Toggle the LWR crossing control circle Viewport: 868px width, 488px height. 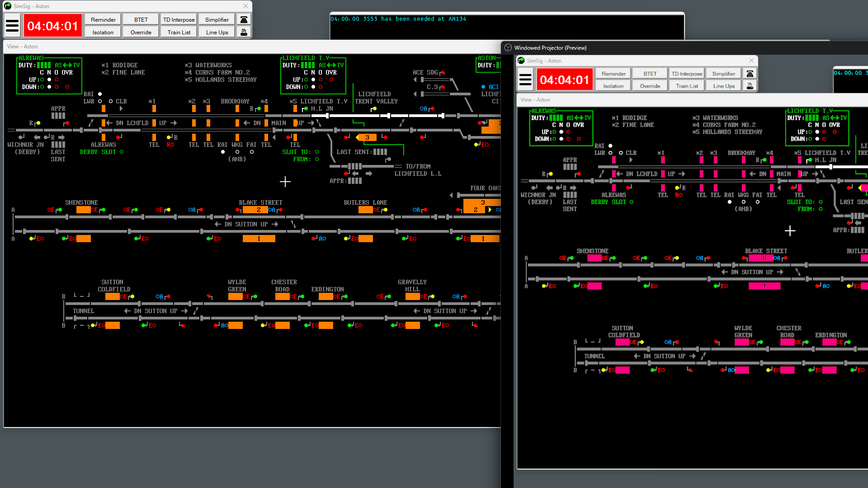100,101
